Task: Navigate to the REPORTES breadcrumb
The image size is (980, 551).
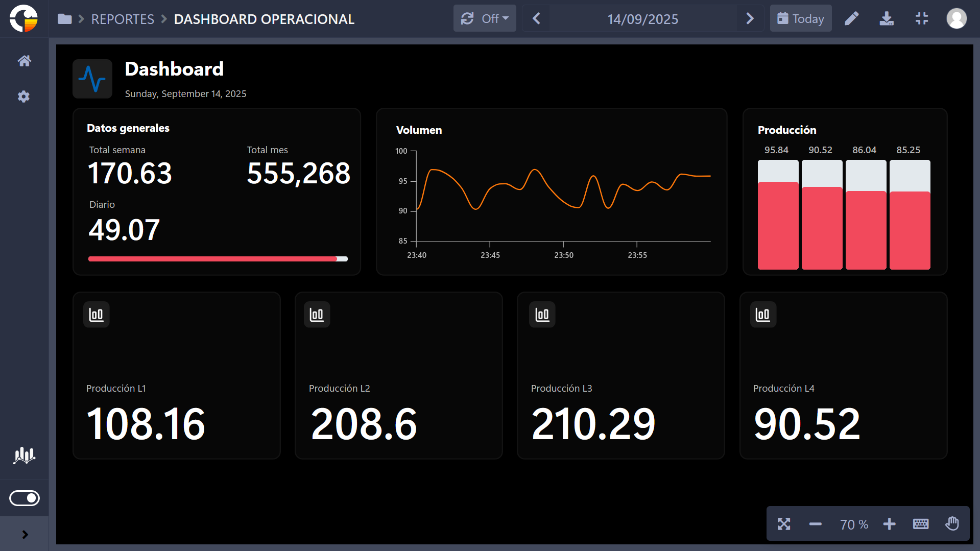Action: (x=123, y=19)
